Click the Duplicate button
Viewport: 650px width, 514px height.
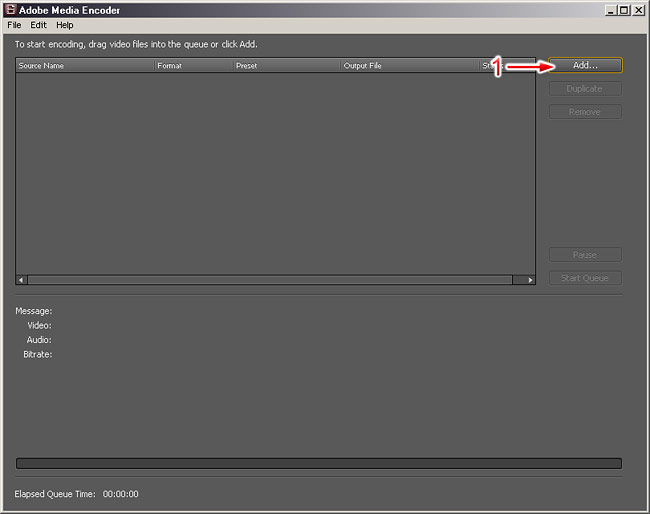[x=585, y=89]
